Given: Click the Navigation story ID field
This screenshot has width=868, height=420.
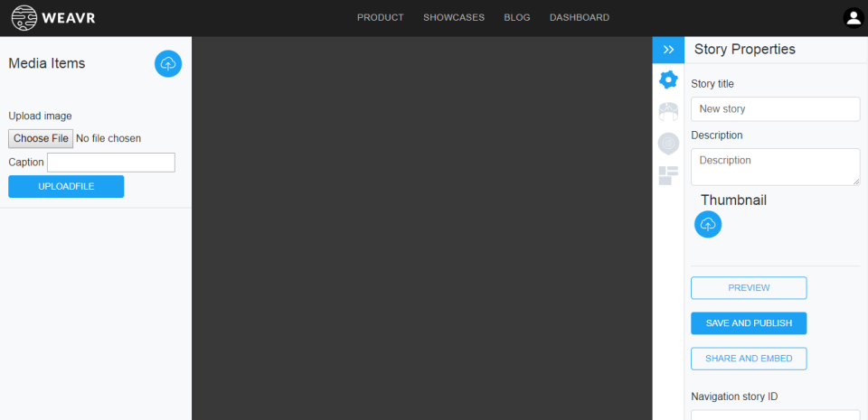Looking at the screenshot, I should 776,415.
